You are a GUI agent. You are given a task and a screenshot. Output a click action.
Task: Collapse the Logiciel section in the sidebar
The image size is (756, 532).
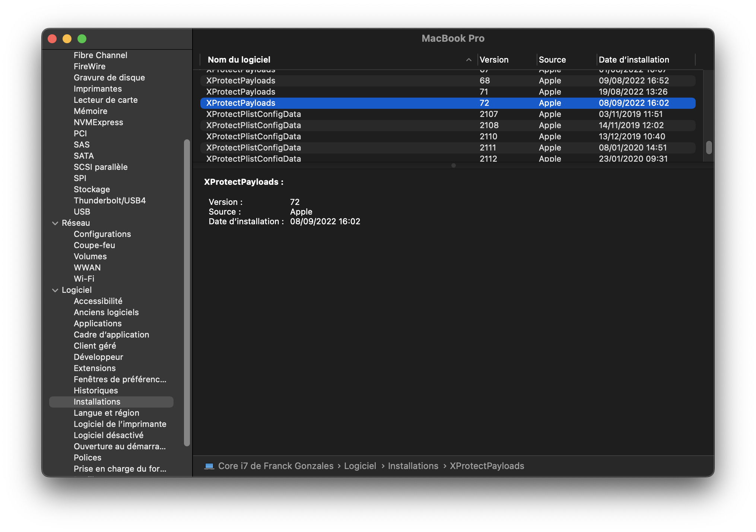pyautogui.click(x=54, y=290)
